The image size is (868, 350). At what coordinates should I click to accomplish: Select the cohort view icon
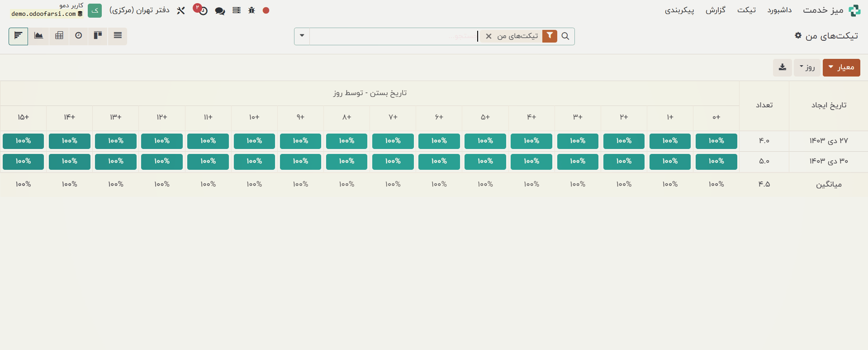(18, 36)
